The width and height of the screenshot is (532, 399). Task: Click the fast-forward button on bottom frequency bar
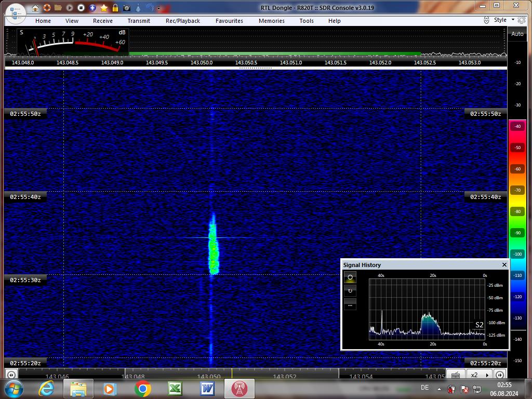tap(500, 375)
